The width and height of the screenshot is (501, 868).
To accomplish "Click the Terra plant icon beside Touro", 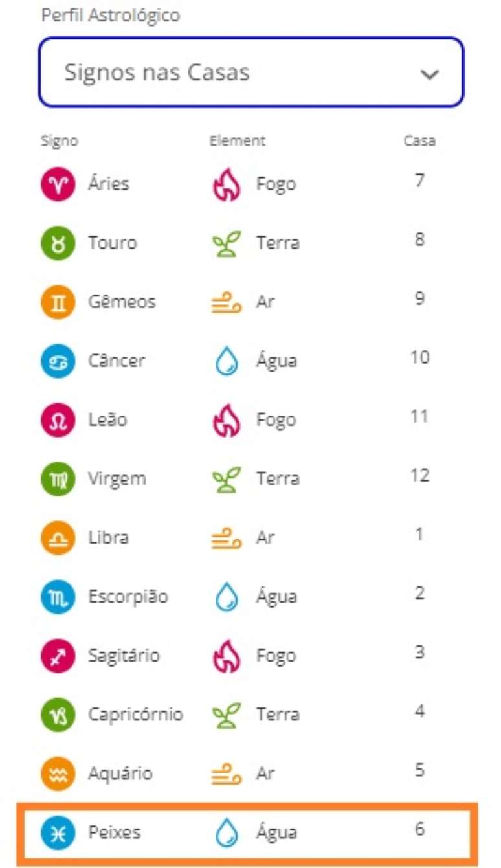I will tap(227, 243).
